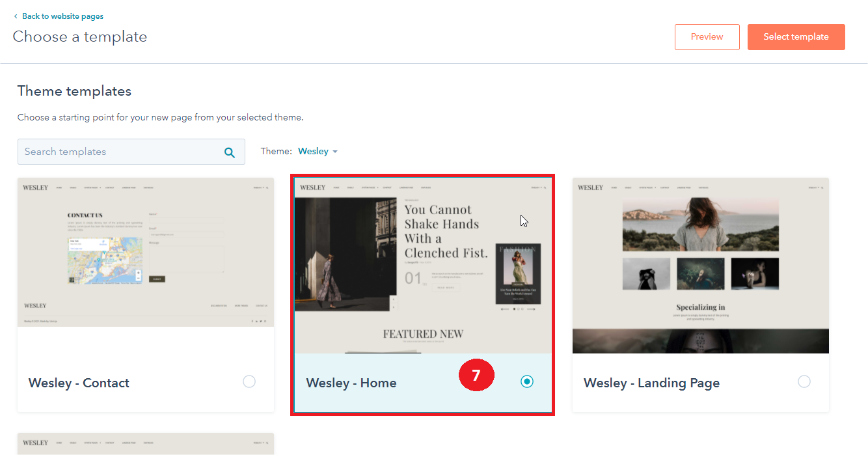868x455 pixels.
Task: Click the WESLEY logo in Contact preview header
Action: 36,187
